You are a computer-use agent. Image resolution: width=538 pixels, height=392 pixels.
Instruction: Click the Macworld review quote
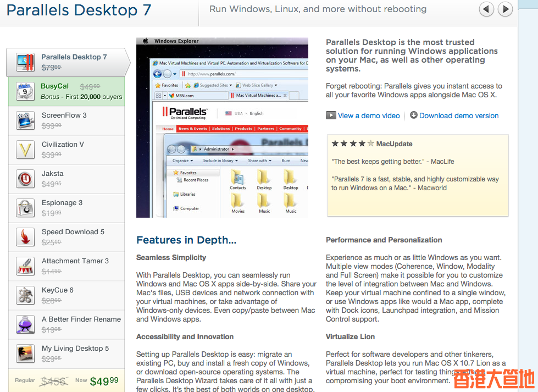tap(415, 183)
